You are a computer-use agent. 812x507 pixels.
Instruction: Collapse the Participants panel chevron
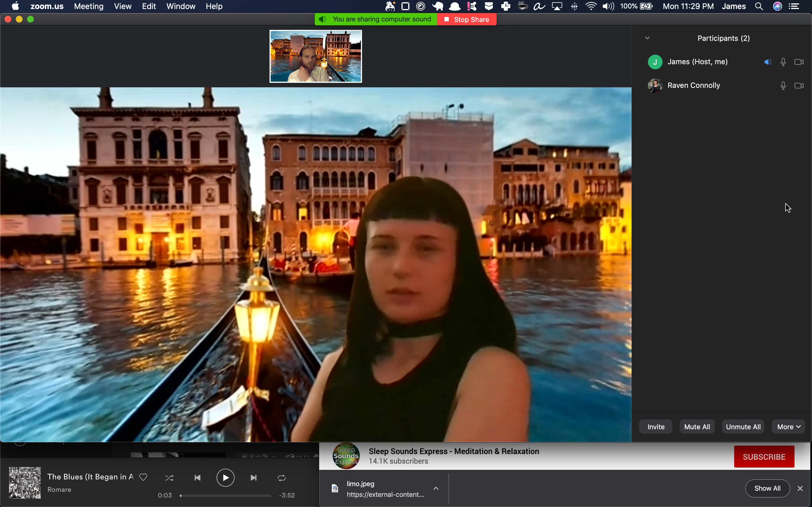[648, 37]
